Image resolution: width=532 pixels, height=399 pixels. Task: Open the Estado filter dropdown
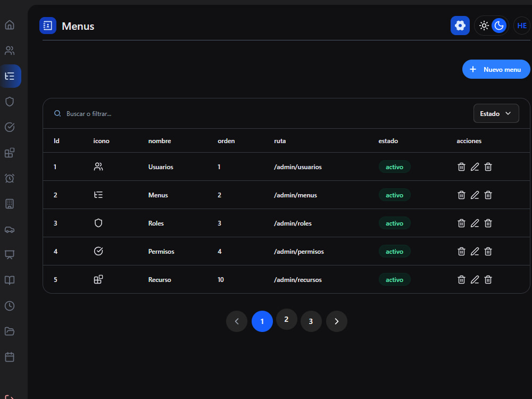tap(496, 113)
